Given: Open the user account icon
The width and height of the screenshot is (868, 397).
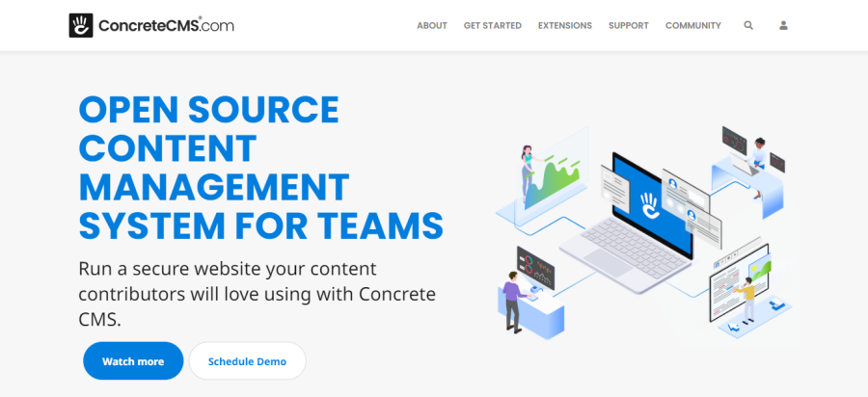Looking at the screenshot, I should pyautogui.click(x=783, y=25).
